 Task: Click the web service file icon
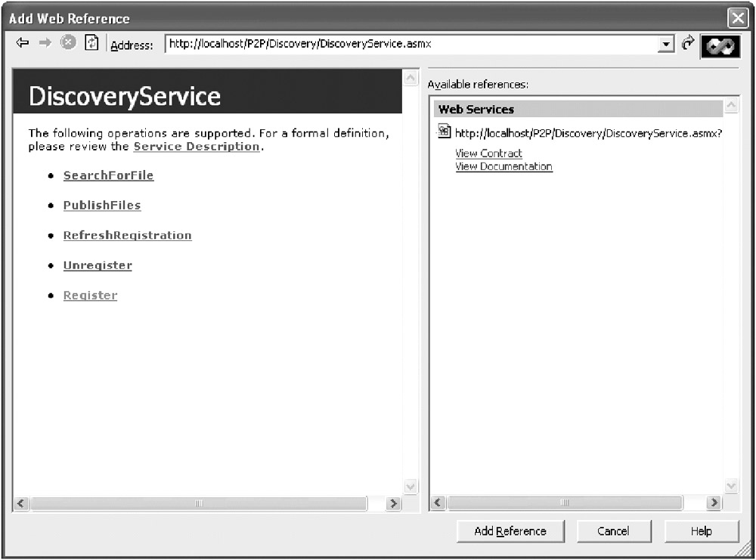click(x=445, y=131)
